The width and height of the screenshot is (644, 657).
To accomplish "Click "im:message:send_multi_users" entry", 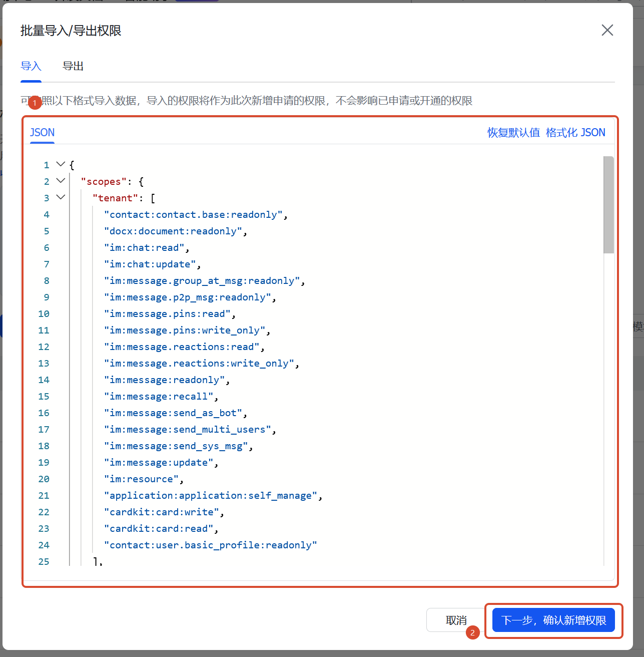I will (188, 430).
